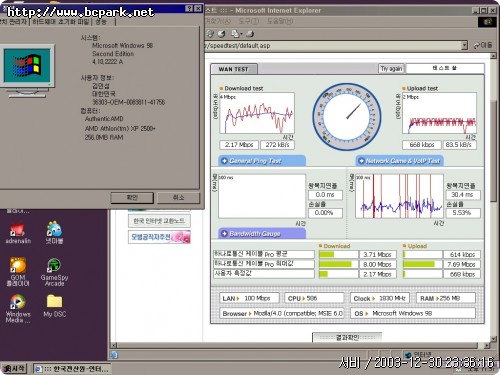Click the 668 kbps upload speed value
Viewport: 500px width, 375px height.
tap(422, 145)
